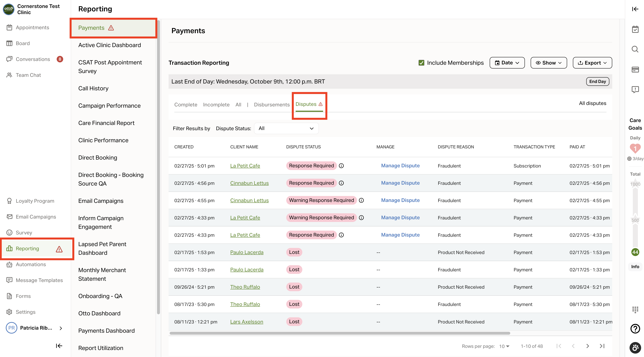Open the La Petit Cafe client at 5:01 pm

click(245, 166)
